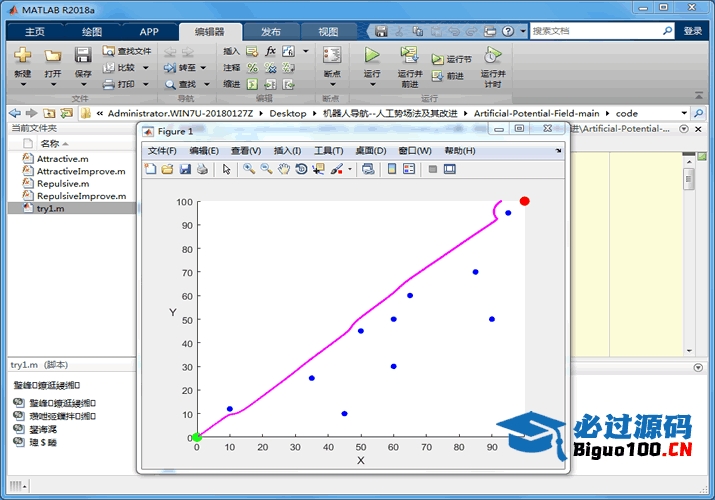Viewport: 715px width, 500px height.
Task: Select the Rotate 3D tool
Action: point(300,169)
